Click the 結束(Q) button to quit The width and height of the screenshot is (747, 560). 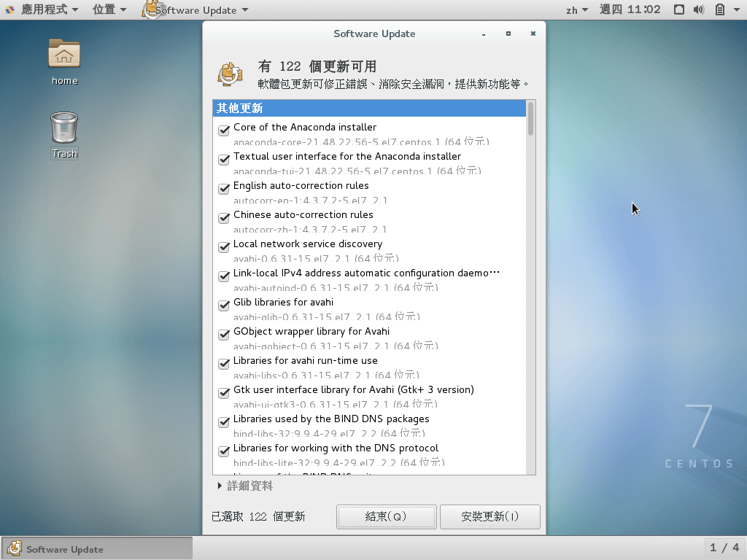point(386,516)
